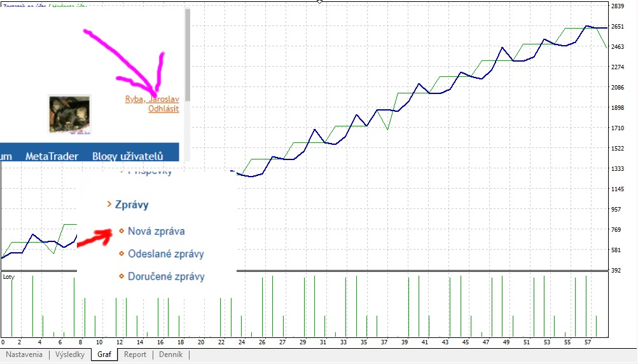This screenshot has height=364, width=638.
Task: Click the web page's vertical scrollbar thumb
Action: pyautogui.click(x=188, y=55)
